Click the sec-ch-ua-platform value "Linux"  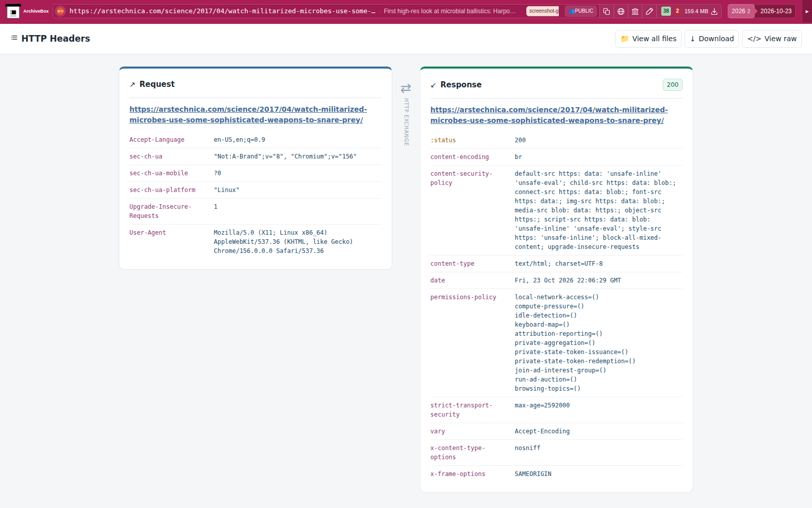226,190
